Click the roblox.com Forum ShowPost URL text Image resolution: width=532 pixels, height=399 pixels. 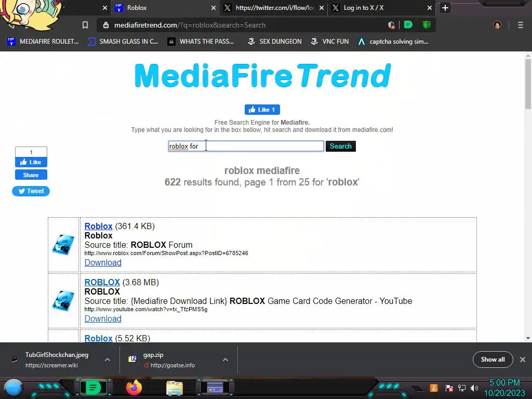pyautogui.click(x=166, y=253)
